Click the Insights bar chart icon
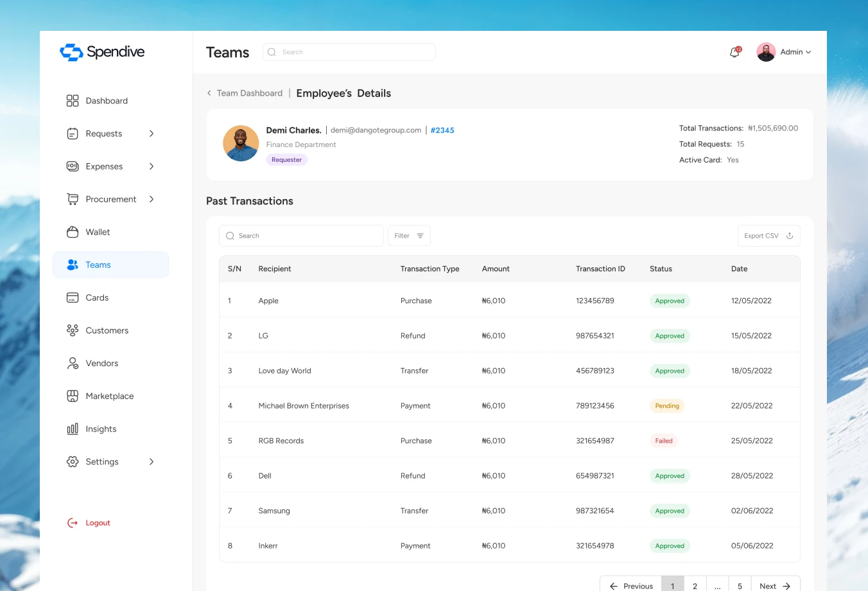 pos(73,428)
